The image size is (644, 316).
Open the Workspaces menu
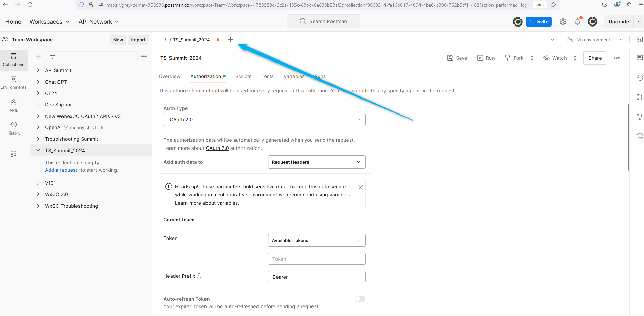(x=50, y=22)
